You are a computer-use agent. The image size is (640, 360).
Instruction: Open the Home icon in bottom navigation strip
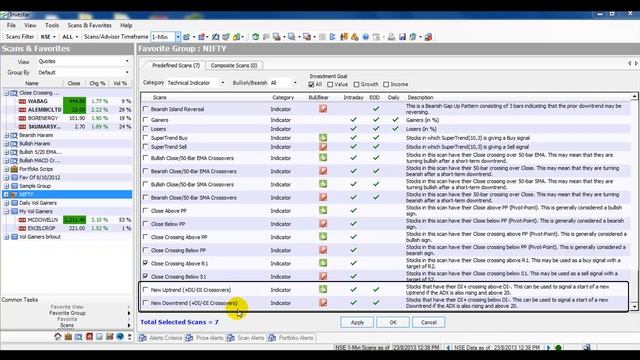pos(58,336)
